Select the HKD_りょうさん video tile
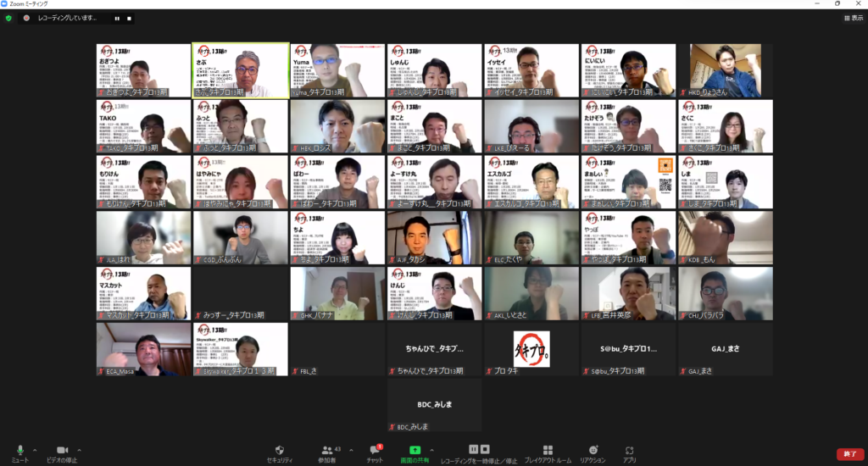 725,70
